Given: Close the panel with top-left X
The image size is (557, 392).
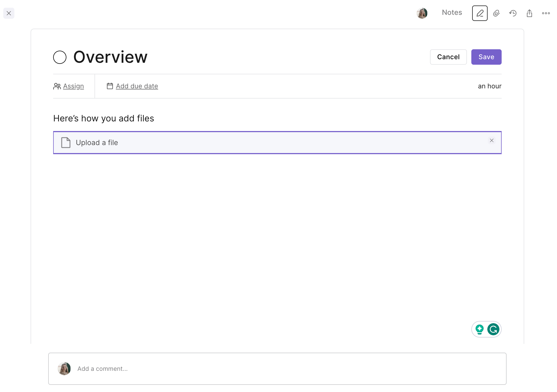Looking at the screenshot, I should 9,13.
